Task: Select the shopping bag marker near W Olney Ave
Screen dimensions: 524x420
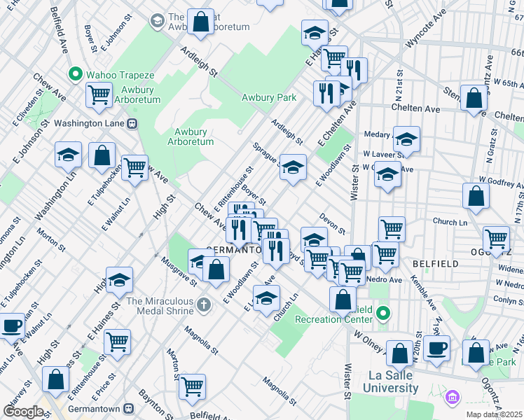Action: tap(400, 353)
